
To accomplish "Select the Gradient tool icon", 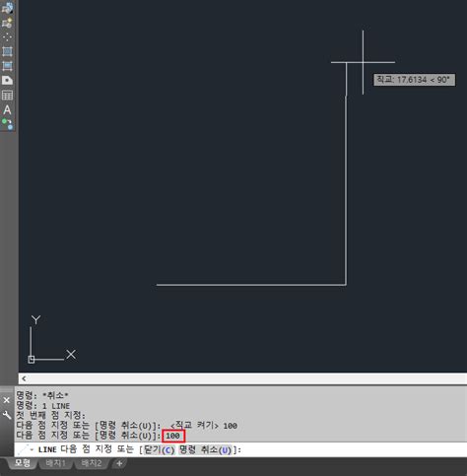I will pos(7,66).
